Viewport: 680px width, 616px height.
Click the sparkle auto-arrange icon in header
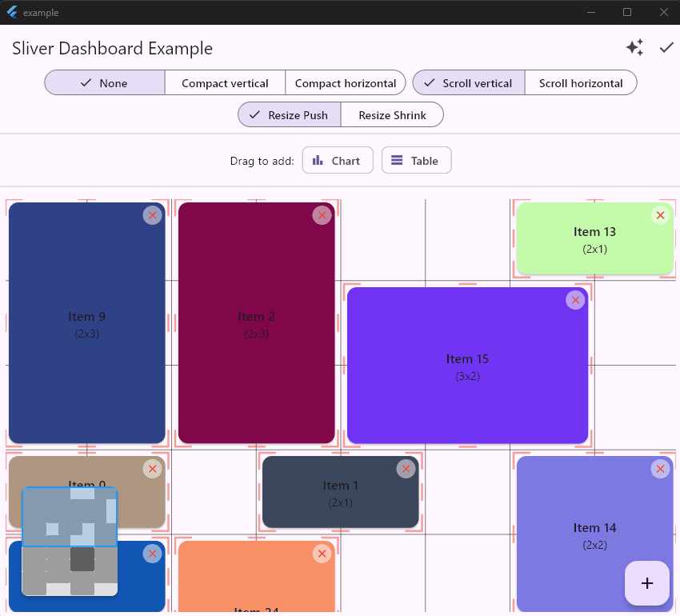coord(634,48)
